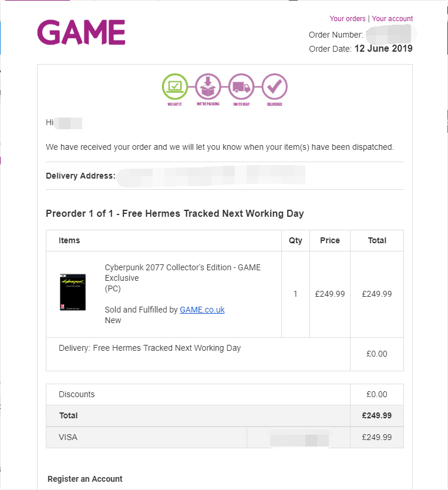Click the 'Register an Account' heading
Screen dimensions: 448x490
point(85,479)
